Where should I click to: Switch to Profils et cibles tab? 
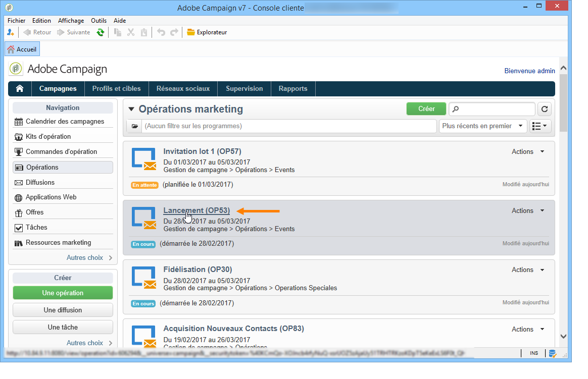117,89
